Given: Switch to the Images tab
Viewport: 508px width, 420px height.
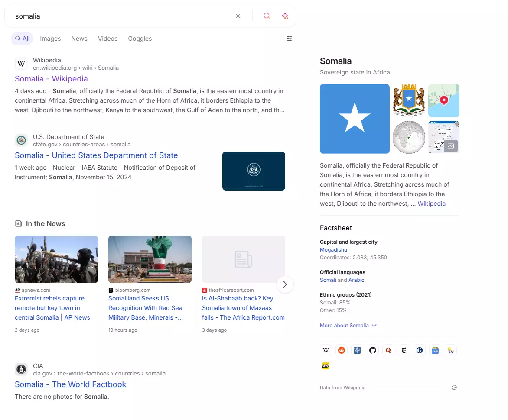Looking at the screenshot, I should [50, 39].
